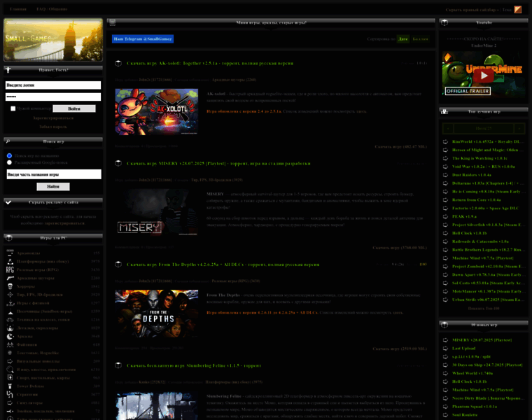Image resolution: width=532 pixels, height=420 pixels.
Task: Go to previous month in top games
Action: coord(448,128)
